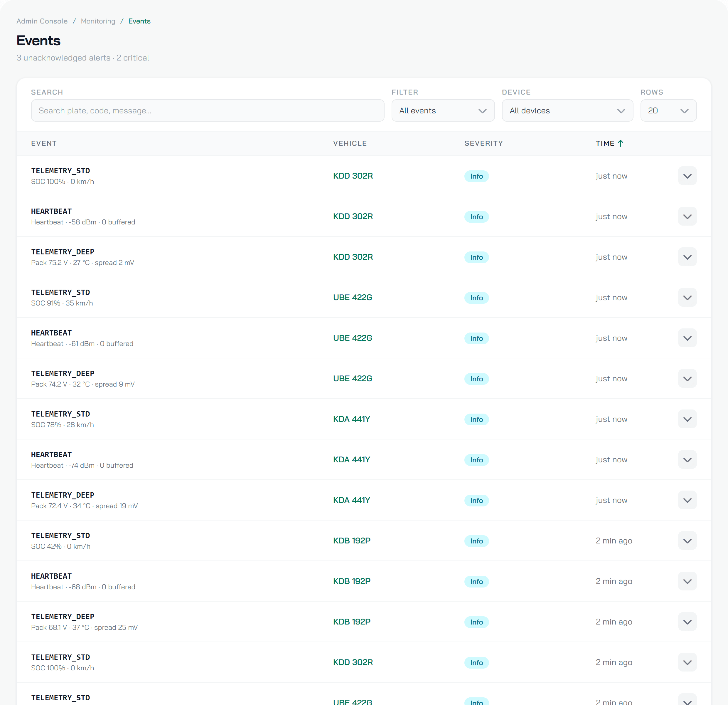Image resolution: width=728 pixels, height=705 pixels.
Task: Click the Vehicle column header
Action: [x=350, y=143]
